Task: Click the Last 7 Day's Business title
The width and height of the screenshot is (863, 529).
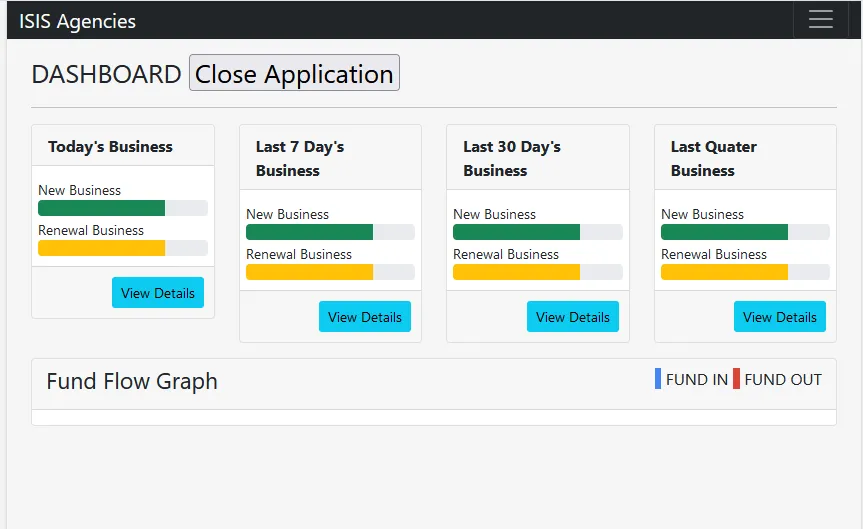Action: [x=300, y=159]
